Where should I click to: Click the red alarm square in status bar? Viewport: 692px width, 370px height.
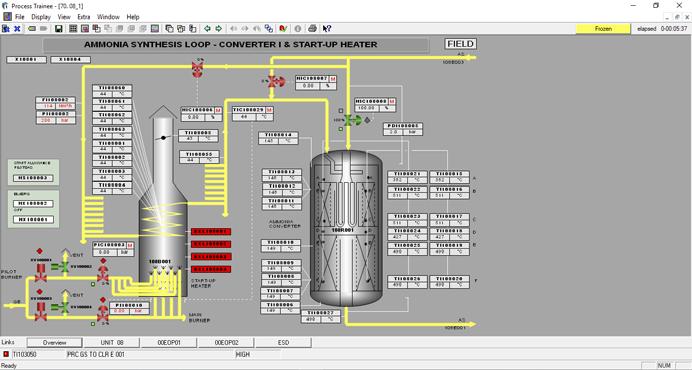6,354
